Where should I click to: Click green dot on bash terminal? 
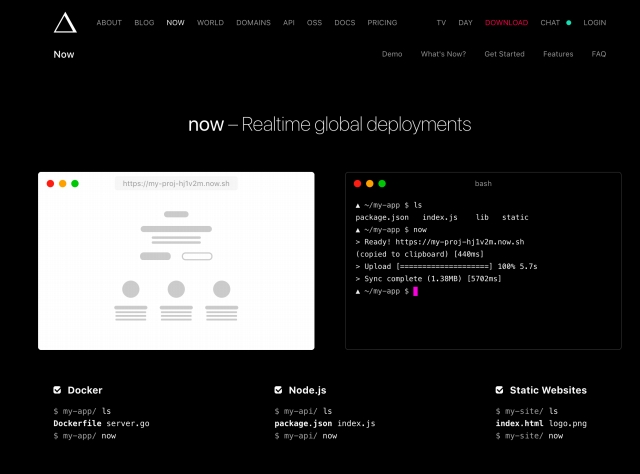point(382,183)
